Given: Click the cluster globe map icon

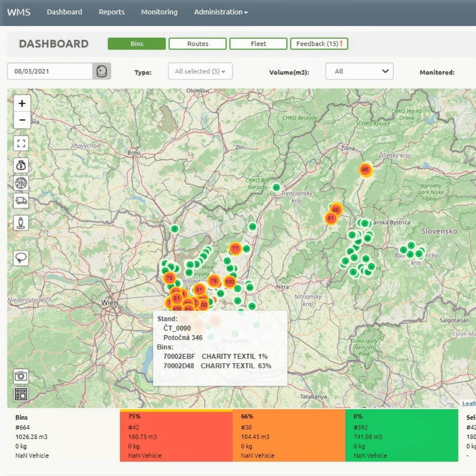Looking at the screenshot, I should click(x=21, y=183).
